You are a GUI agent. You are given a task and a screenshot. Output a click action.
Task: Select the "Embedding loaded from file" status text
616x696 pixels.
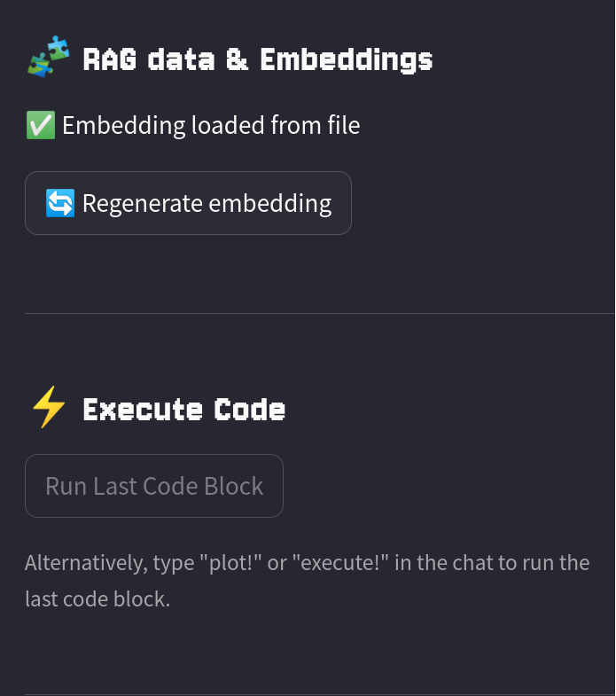pos(211,126)
